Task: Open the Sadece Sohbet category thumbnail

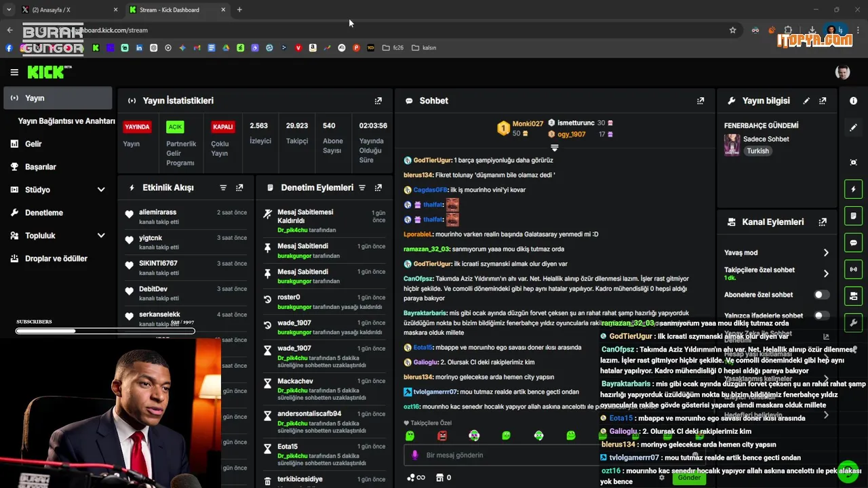Action: click(732, 144)
